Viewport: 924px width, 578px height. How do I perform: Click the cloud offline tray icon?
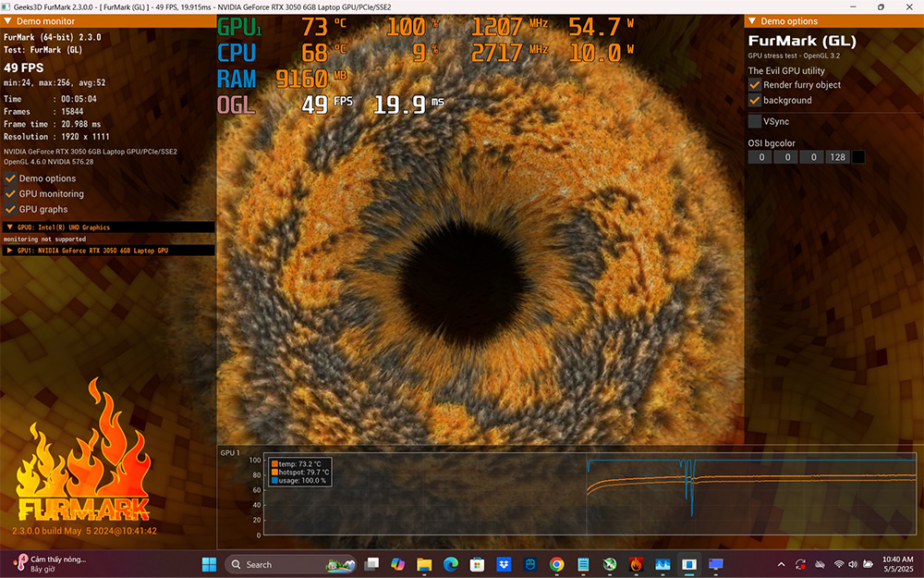click(820, 564)
